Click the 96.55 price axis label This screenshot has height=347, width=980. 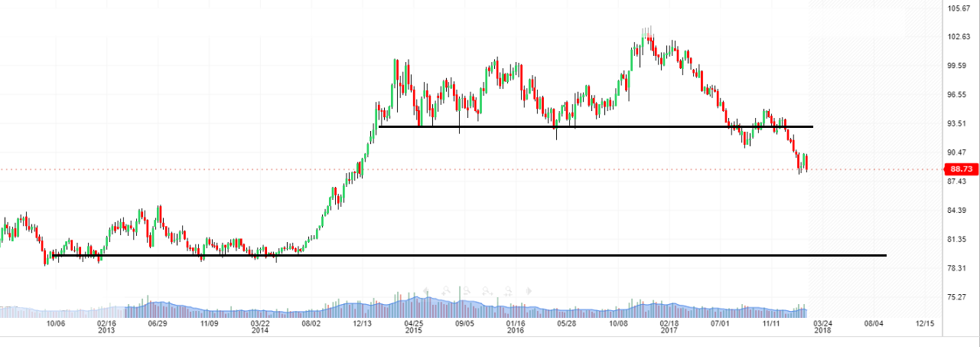[x=959, y=95]
